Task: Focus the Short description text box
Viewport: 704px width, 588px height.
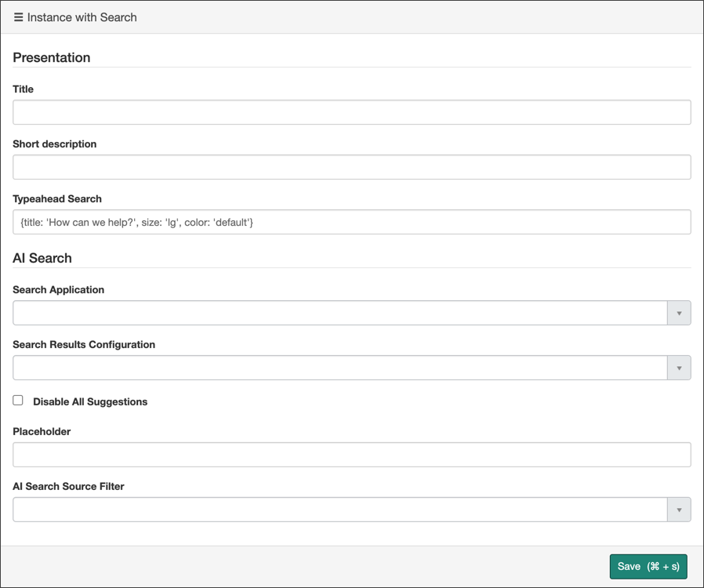Action: (351, 167)
